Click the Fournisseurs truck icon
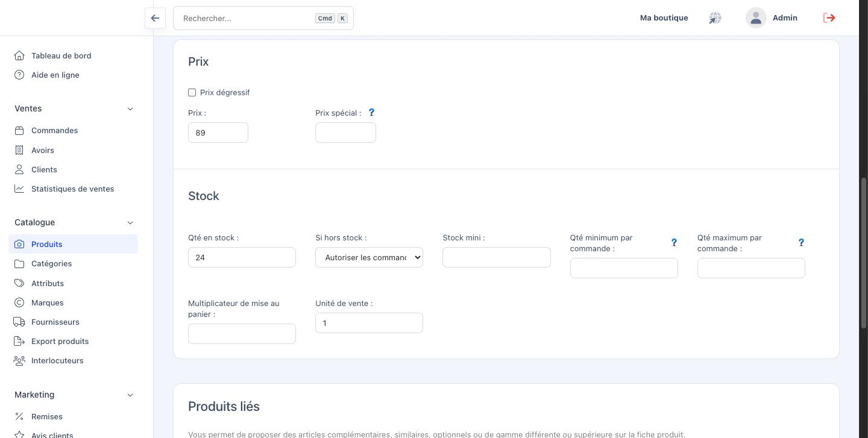 pos(19,322)
